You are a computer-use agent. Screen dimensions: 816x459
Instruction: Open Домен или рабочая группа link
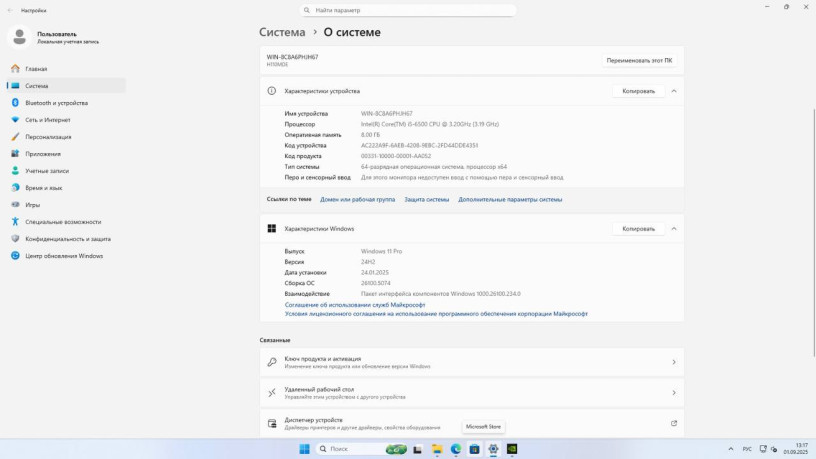coord(358,199)
